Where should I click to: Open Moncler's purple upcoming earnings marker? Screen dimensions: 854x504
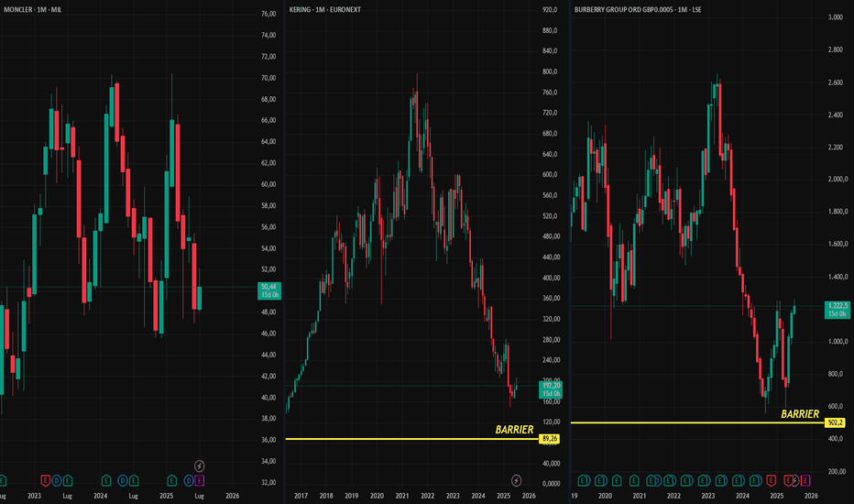pyautogui.click(x=200, y=480)
